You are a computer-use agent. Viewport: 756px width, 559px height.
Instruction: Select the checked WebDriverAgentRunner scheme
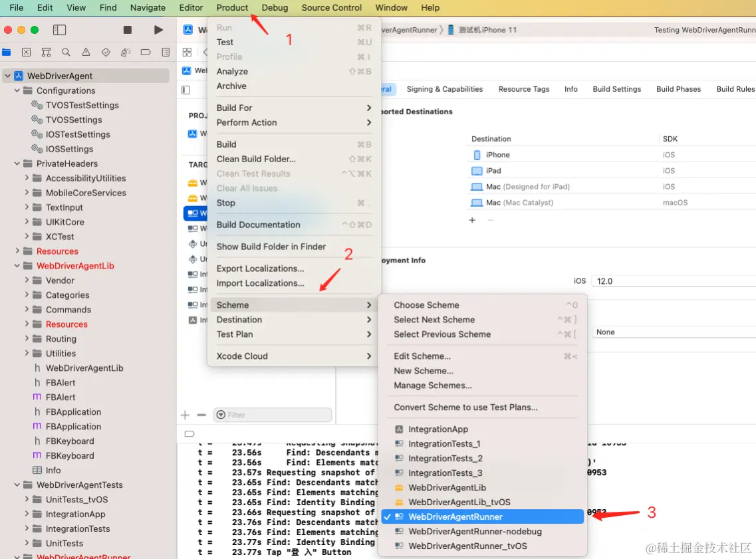point(482,516)
